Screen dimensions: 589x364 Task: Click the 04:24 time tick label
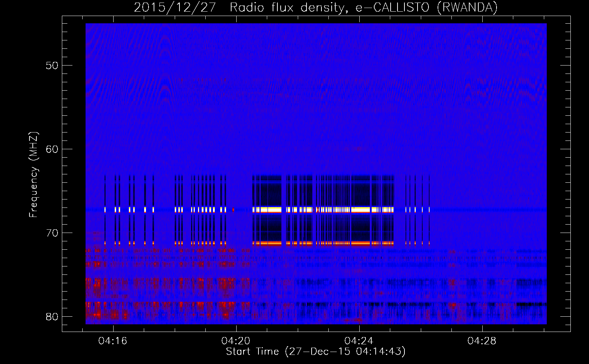pos(359,341)
